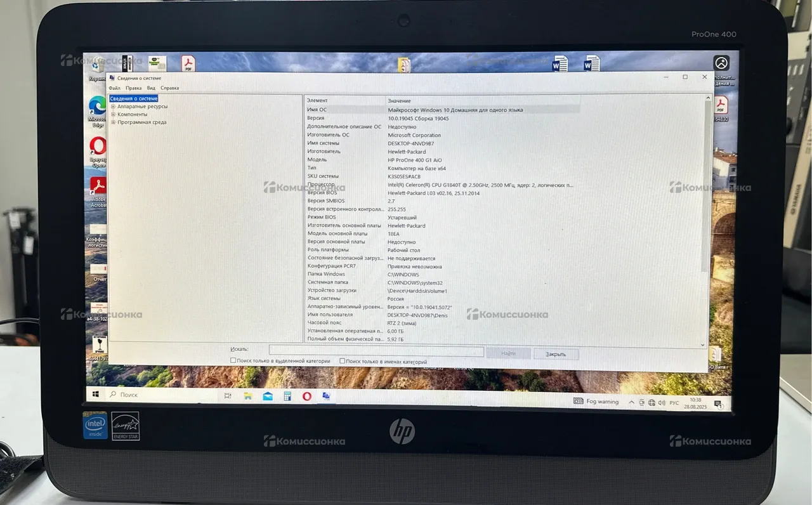Expand the Аппаратные ресурсы tree node

pyautogui.click(x=113, y=107)
